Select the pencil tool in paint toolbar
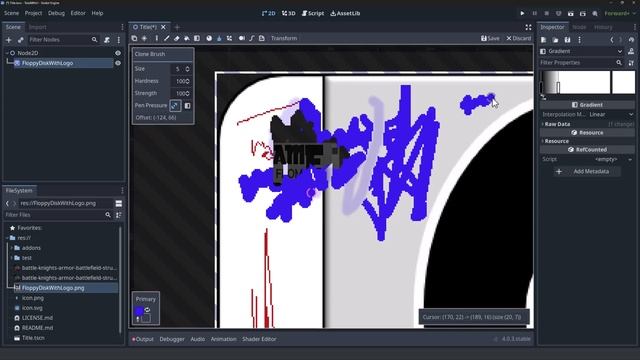 coord(157,38)
